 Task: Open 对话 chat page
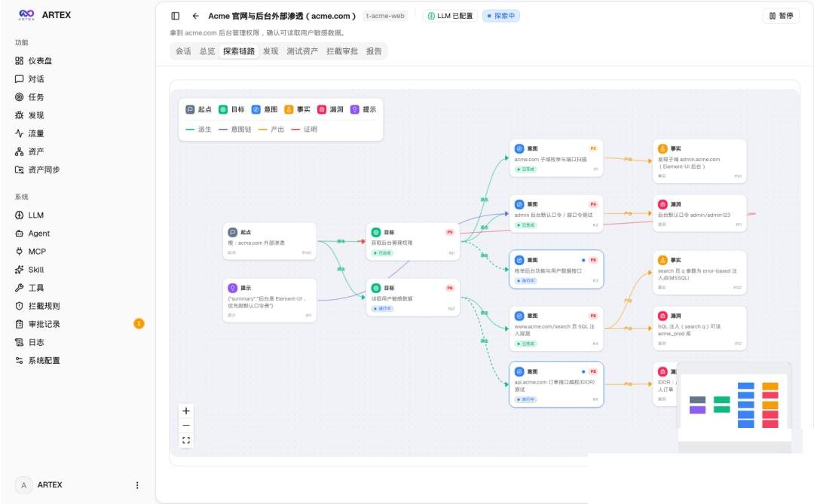(x=30, y=79)
